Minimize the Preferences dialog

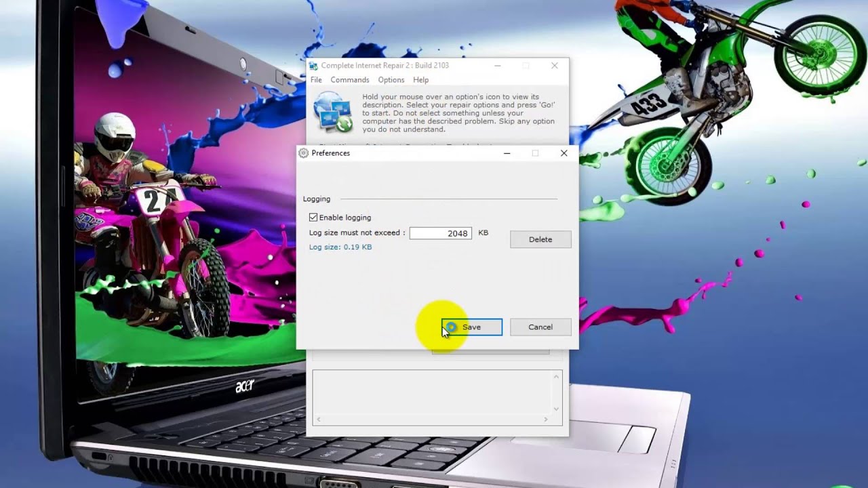507,153
